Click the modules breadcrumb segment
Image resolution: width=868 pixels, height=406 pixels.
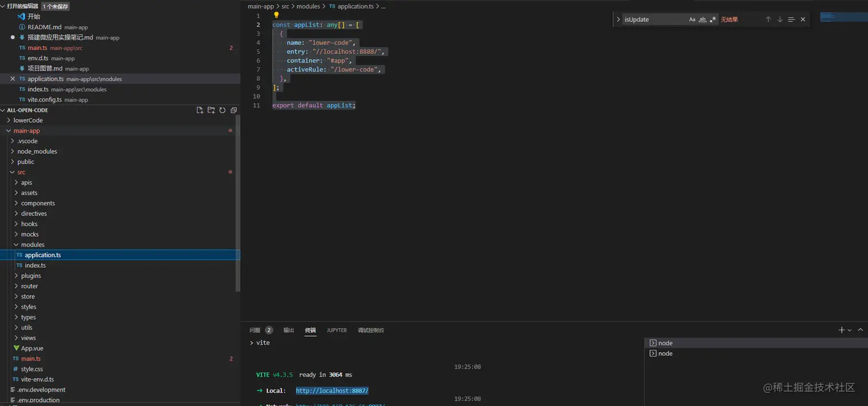pyautogui.click(x=308, y=6)
